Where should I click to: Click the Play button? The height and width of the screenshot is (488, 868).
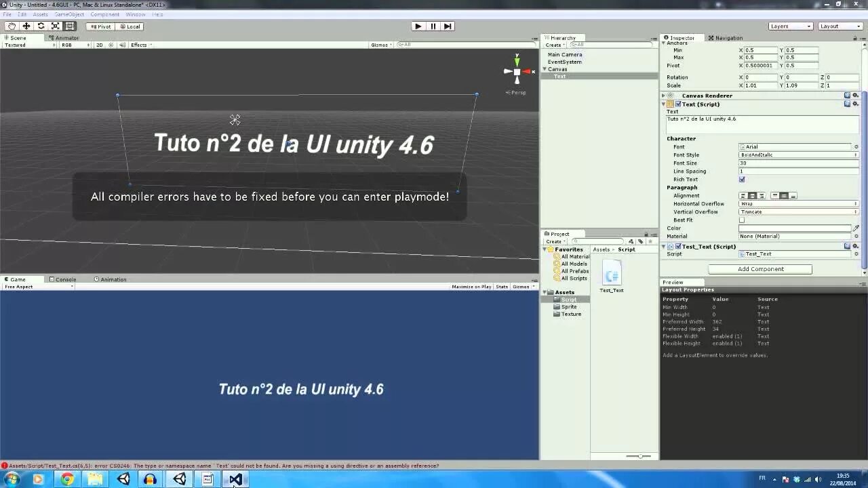418,26
